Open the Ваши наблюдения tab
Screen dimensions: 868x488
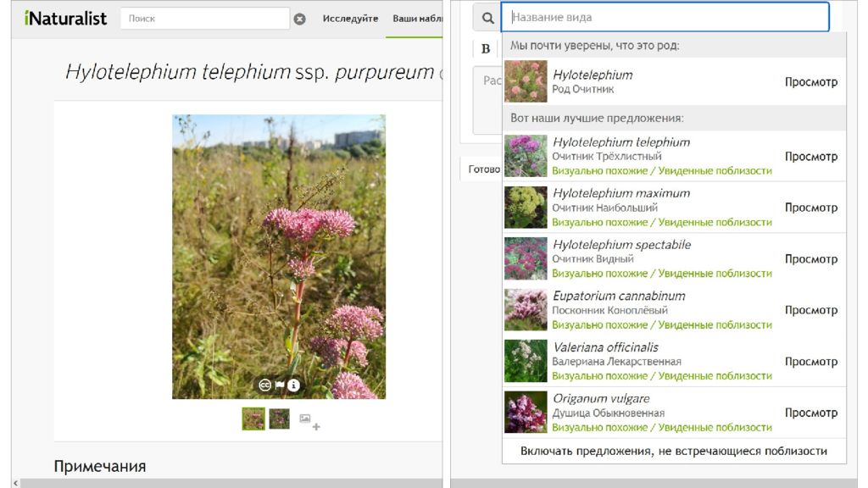pyautogui.click(x=417, y=19)
